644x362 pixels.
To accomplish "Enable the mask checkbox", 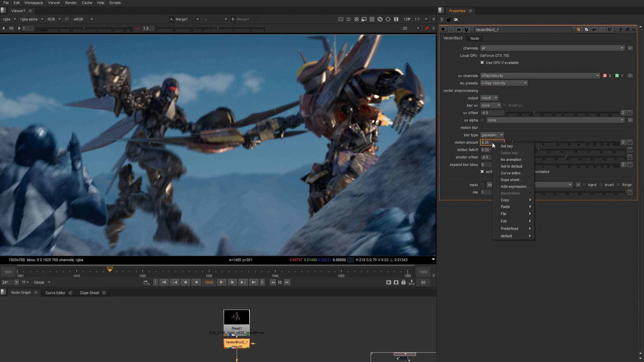I will click(x=482, y=185).
